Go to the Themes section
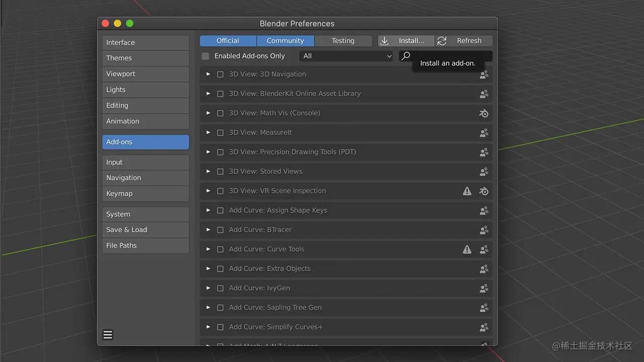This screenshot has height=362, width=644. 145,58
